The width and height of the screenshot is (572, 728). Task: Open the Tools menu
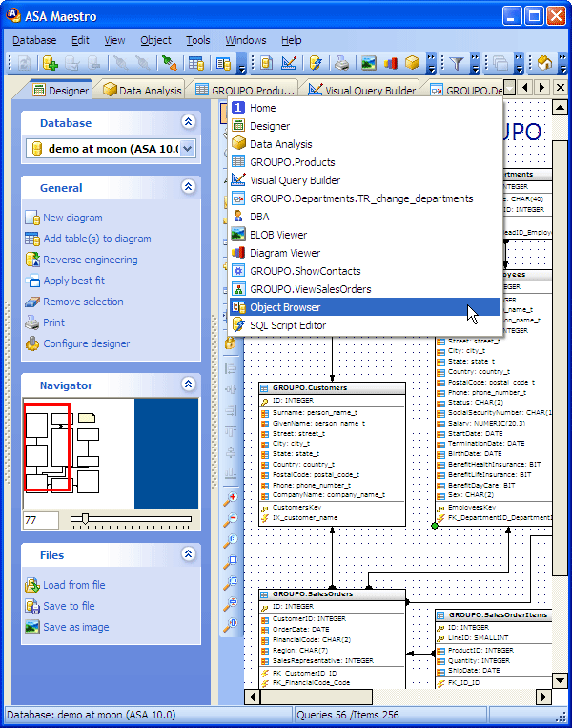click(198, 40)
